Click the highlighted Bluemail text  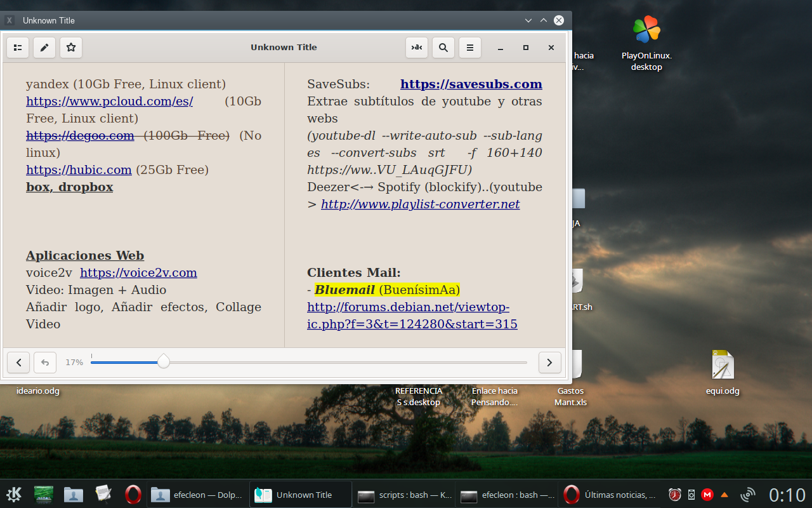click(x=387, y=290)
